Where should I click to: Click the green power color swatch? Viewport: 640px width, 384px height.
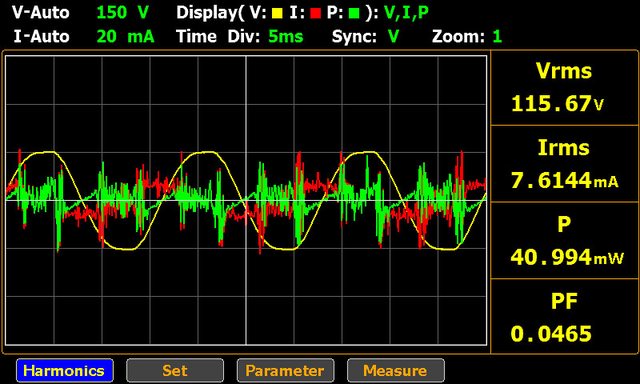354,14
